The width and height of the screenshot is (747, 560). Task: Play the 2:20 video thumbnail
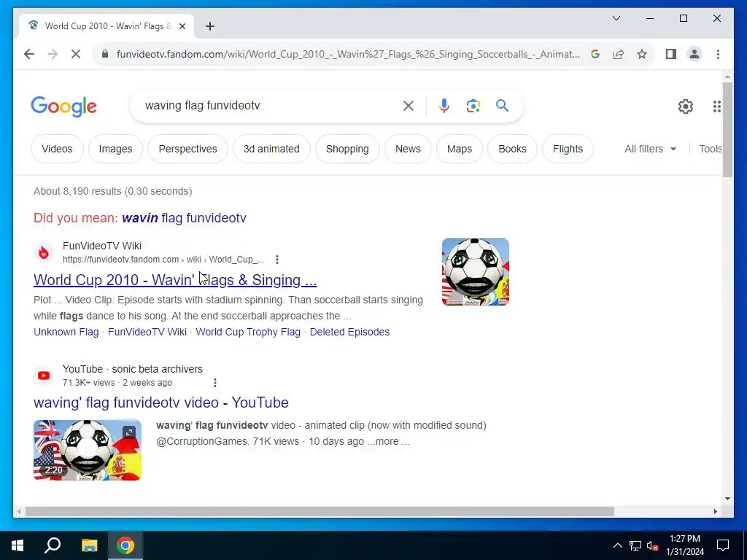point(88,450)
